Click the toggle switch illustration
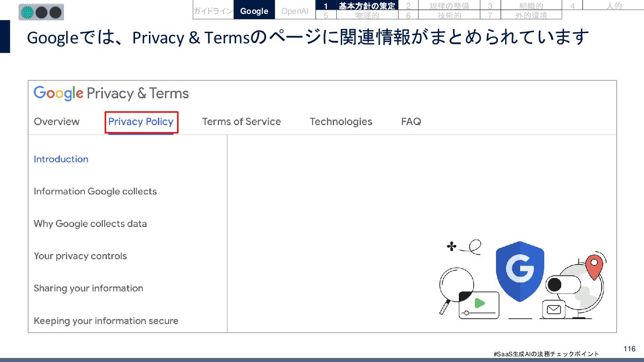This screenshot has width=644, height=362. [x=563, y=284]
